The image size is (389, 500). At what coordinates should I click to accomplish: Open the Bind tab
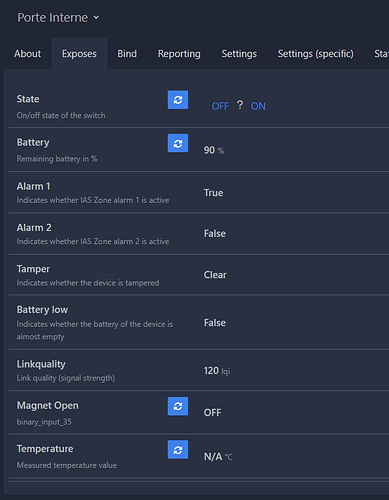[x=127, y=54]
